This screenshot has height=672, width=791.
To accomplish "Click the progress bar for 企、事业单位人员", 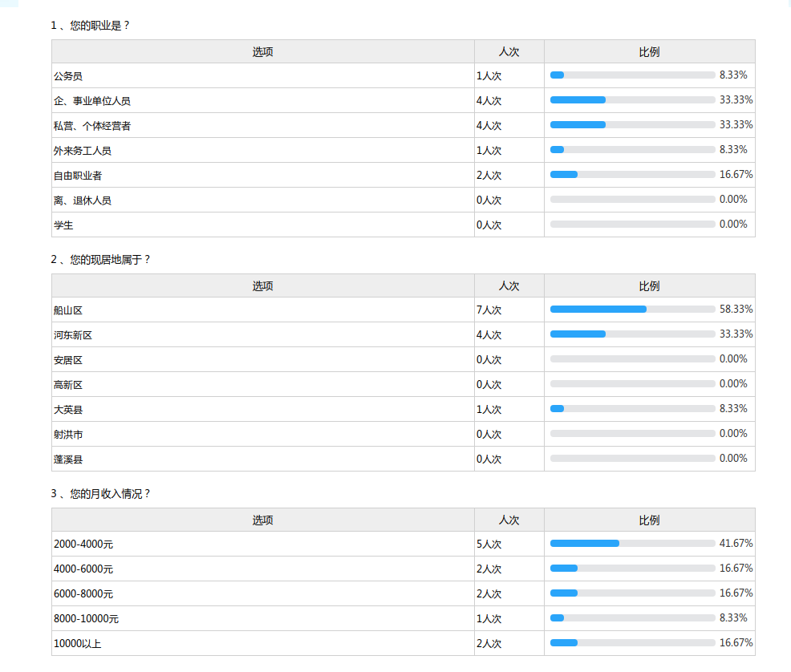I will point(632,100).
